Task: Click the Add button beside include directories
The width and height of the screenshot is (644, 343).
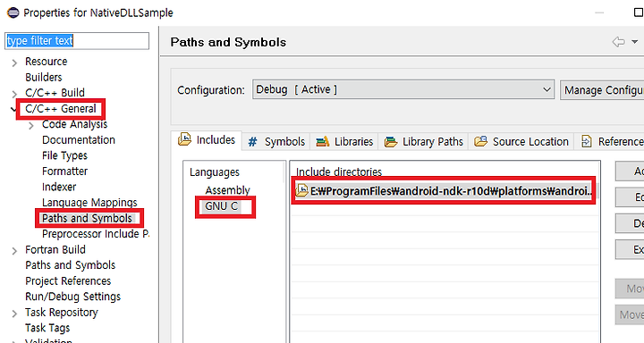Action: click(630, 171)
